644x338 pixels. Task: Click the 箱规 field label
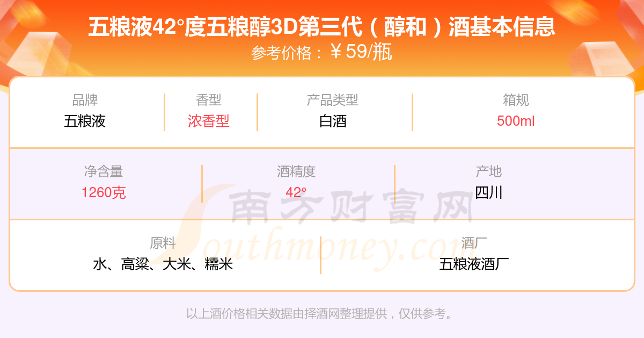tap(516, 100)
